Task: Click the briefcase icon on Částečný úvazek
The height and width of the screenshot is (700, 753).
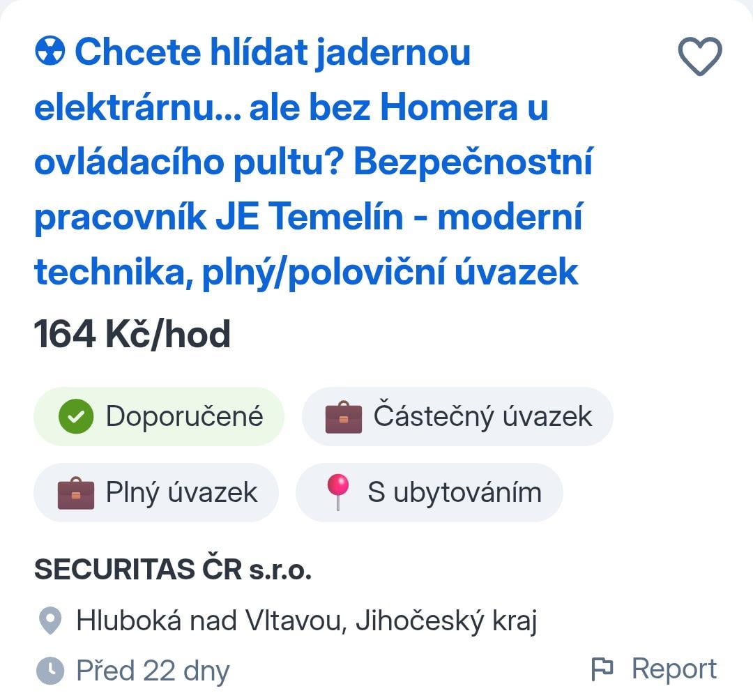Action: click(x=344, y=416)
